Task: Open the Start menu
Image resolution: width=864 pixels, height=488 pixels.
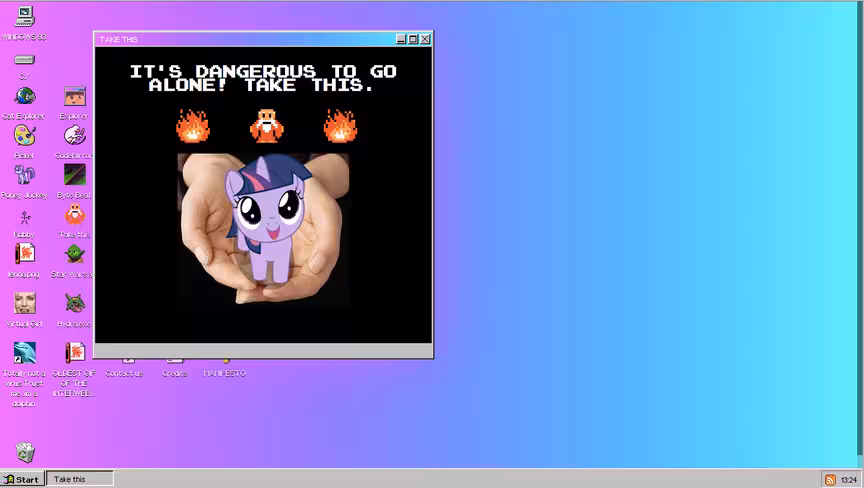Action: tap(22, 479)
